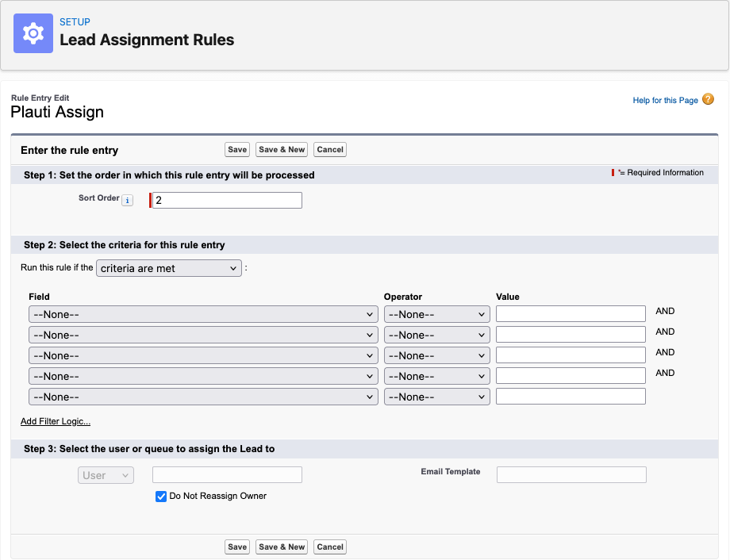Open the third row Operator dropdown
Screen dimensions: 730x560
click(436, 355)
